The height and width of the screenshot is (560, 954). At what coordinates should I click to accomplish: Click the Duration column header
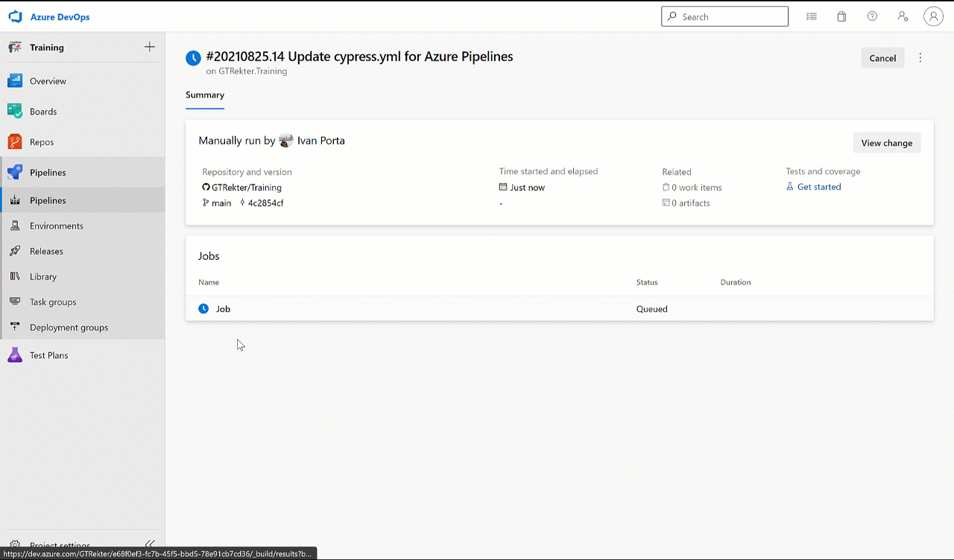(x=736, y=282)
